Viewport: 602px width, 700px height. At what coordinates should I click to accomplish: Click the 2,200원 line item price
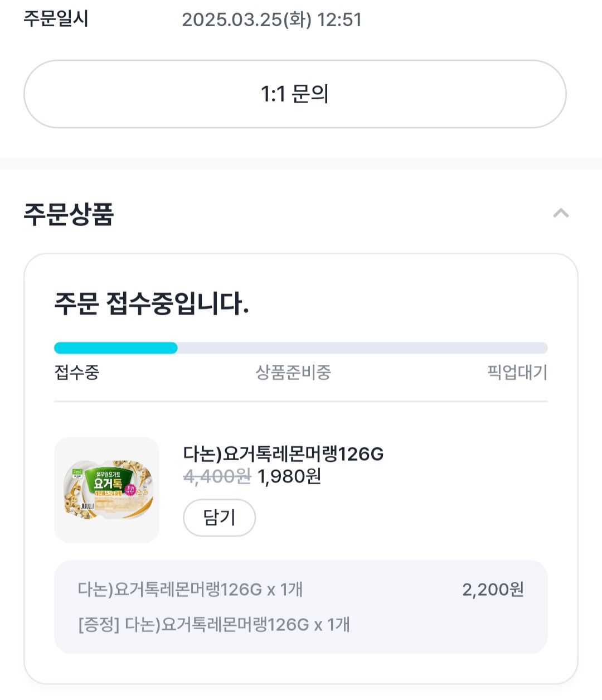tap(493, 590)
